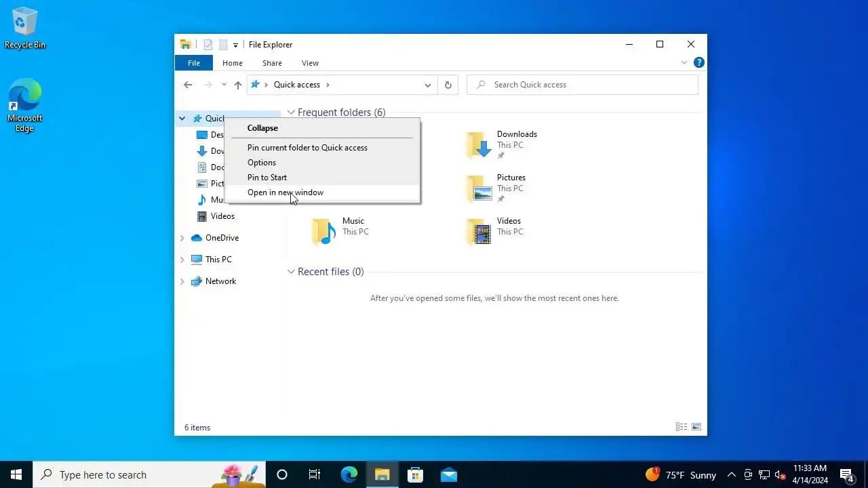Expand the This PC tree node

[182, 260]
